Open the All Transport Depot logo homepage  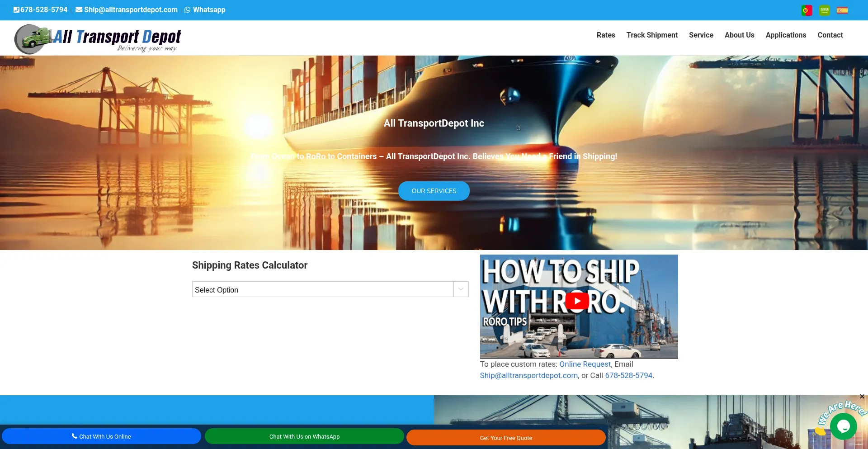(98, 38)
